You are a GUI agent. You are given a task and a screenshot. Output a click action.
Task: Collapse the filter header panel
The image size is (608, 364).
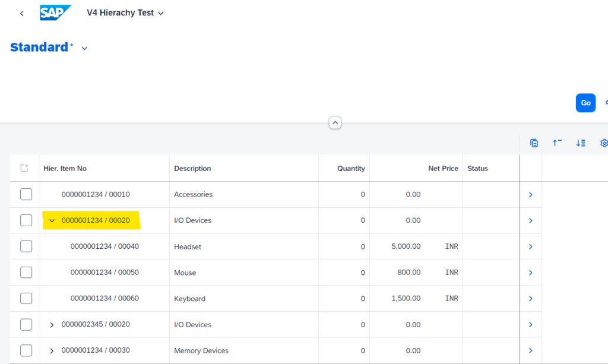click(x=335, y=122)
